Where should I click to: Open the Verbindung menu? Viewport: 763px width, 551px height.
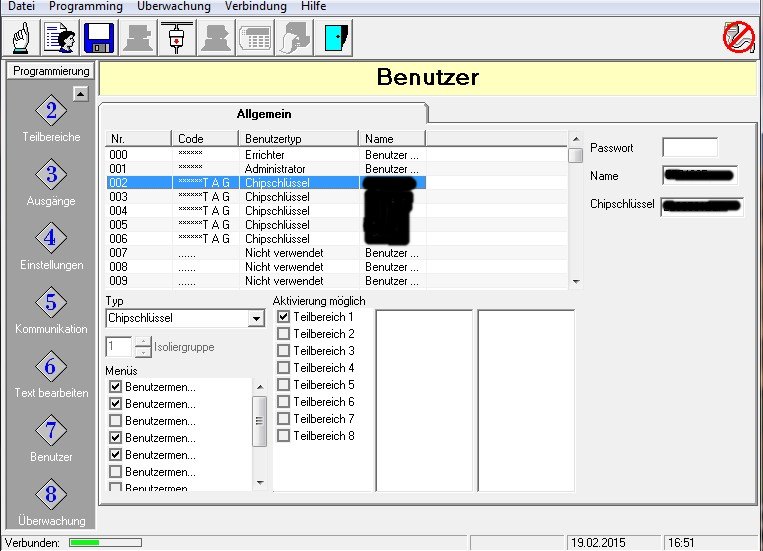pos(255,7)
